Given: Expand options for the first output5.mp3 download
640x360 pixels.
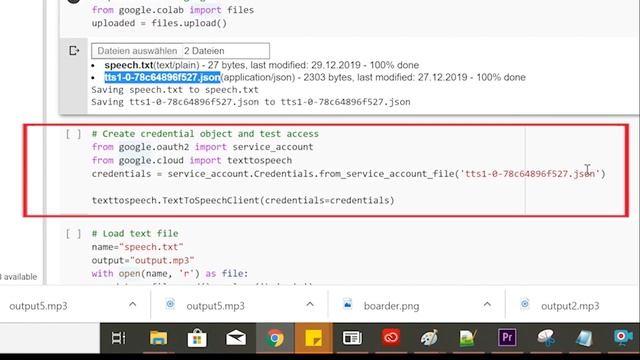Looking at the screenshot, I should [x=133, y=304].
